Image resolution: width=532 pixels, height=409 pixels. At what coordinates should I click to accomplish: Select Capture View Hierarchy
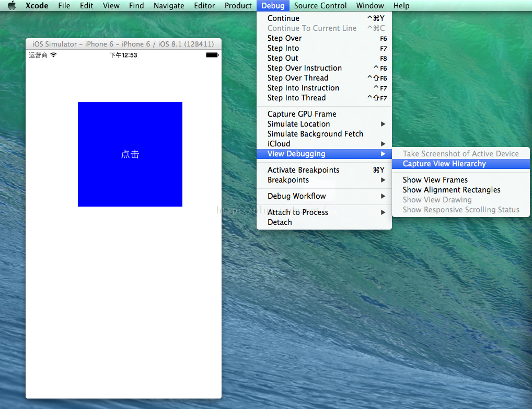(x=461, y=164)
